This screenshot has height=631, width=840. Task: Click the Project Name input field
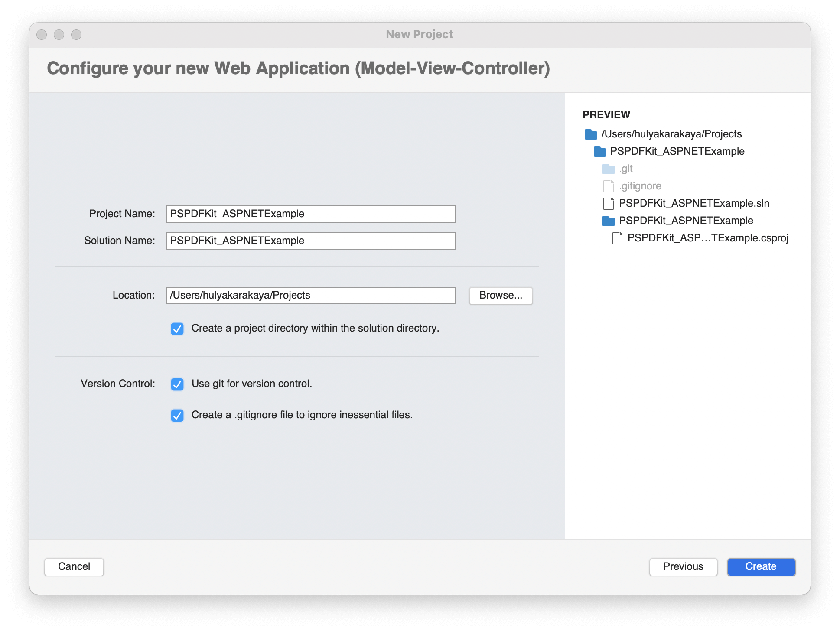[x=311, y=214]
